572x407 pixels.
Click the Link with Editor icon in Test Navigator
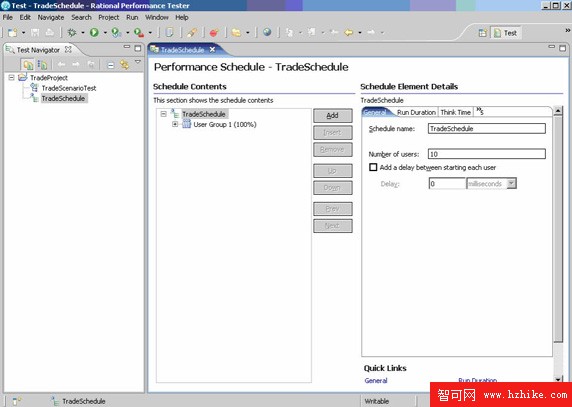[124, 65]
